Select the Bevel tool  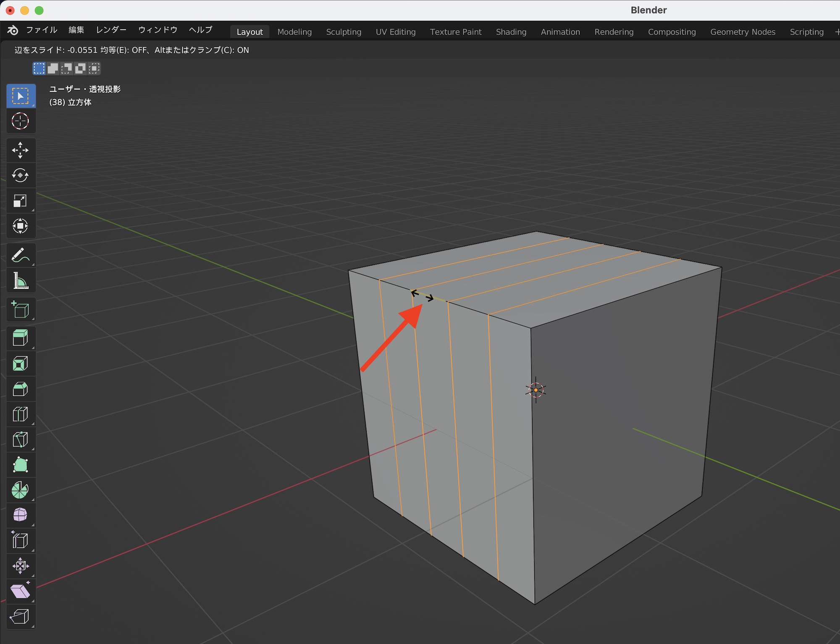[20, 389]
